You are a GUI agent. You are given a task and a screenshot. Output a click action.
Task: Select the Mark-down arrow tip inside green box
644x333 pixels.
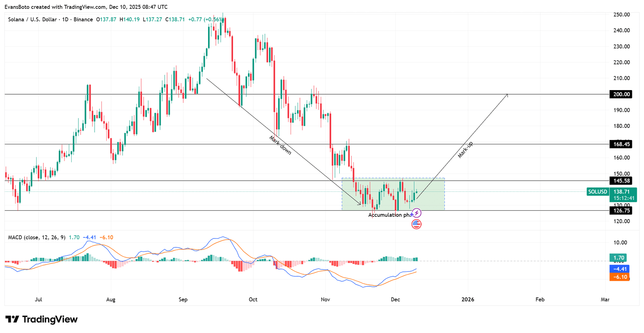tap(359, 204)
